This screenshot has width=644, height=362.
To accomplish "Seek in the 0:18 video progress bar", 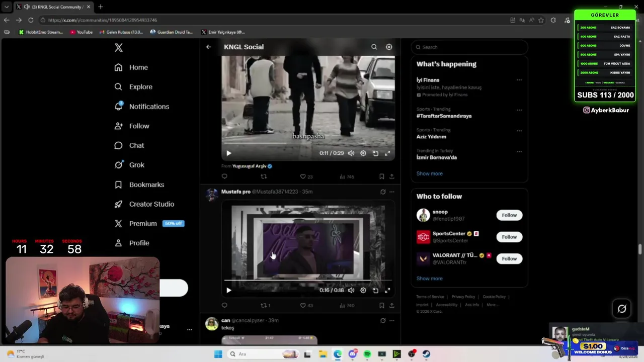I will coord(308,280).
